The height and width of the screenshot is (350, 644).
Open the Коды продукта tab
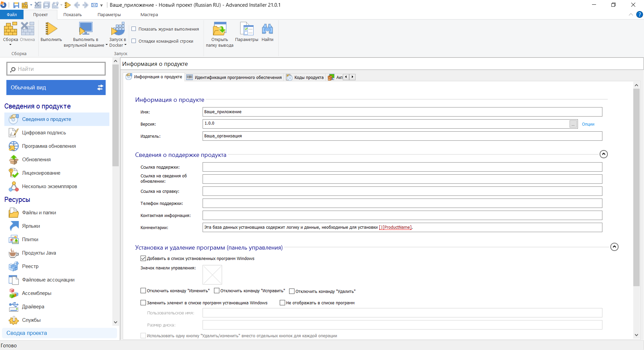305,77
